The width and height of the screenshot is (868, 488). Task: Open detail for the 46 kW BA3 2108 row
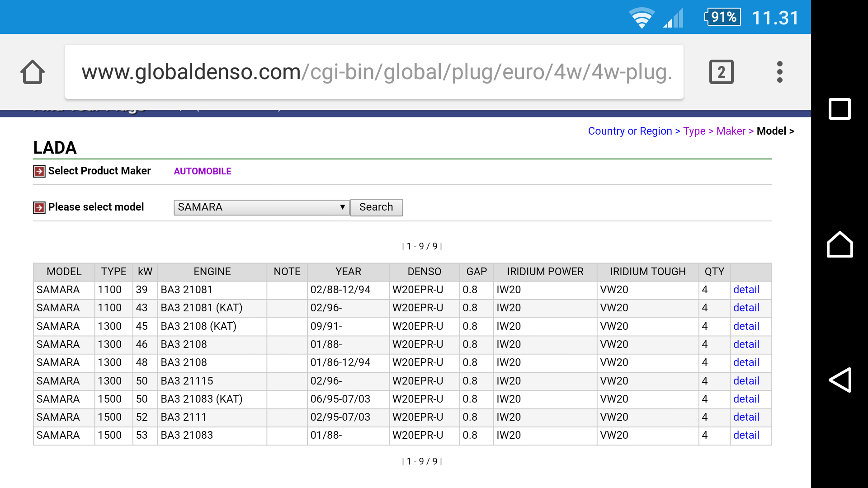746,344
